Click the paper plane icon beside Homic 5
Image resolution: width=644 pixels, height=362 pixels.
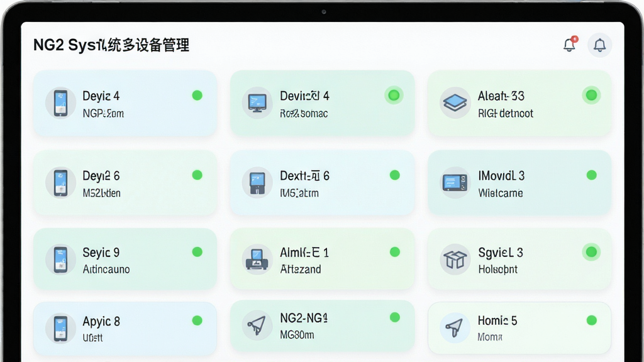(455, 328)
